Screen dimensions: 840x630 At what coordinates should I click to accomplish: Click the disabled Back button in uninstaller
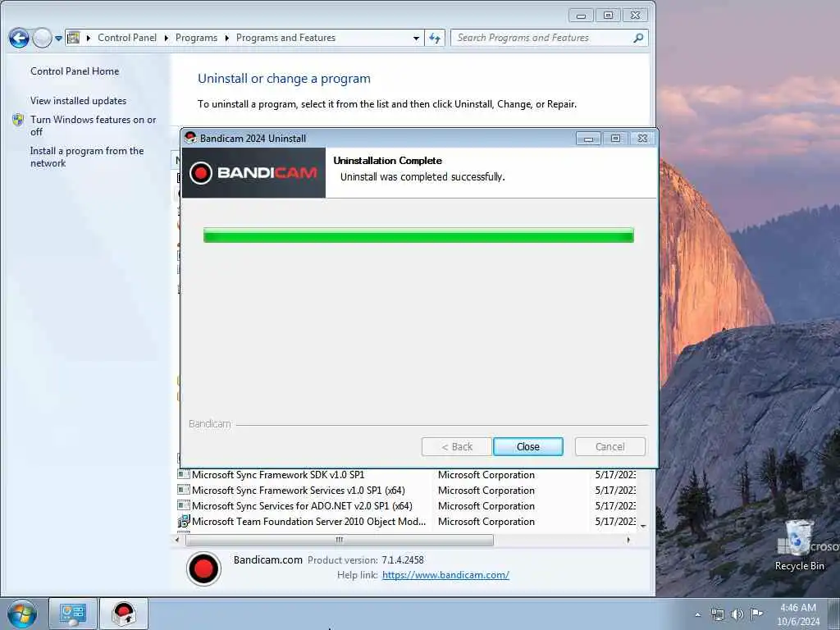pyautogui.click(x=456, y=446)
